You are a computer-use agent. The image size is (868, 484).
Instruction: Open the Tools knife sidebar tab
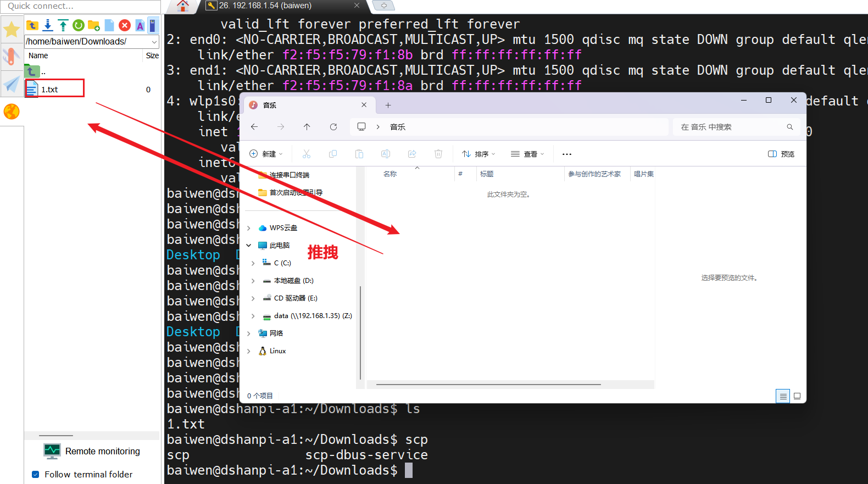click(12, 57)
